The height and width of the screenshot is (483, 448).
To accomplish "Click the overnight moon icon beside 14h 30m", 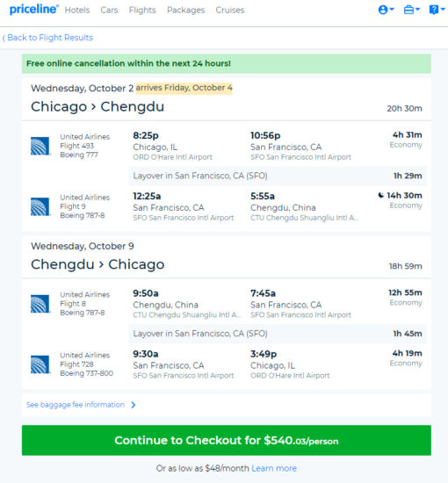I will pyautogui.click(x=381, y=195).
